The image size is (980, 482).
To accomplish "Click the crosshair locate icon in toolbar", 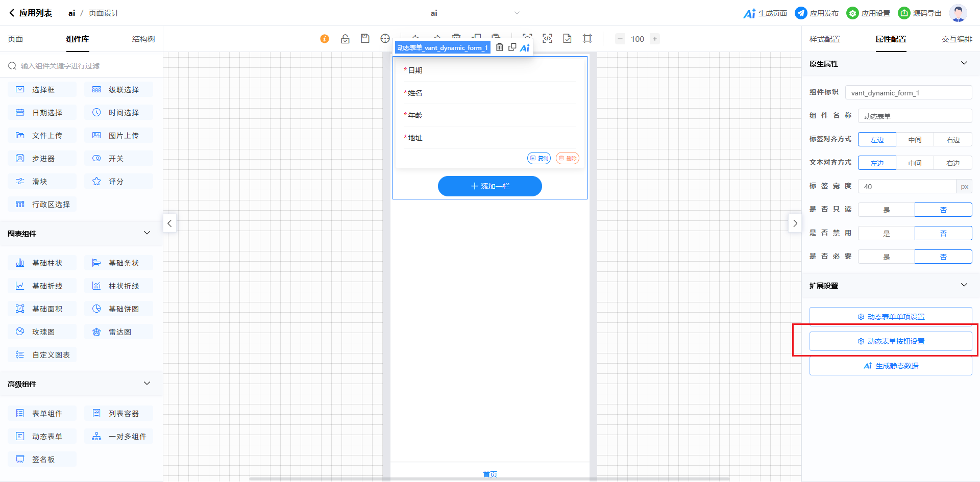I will [385, 39].
